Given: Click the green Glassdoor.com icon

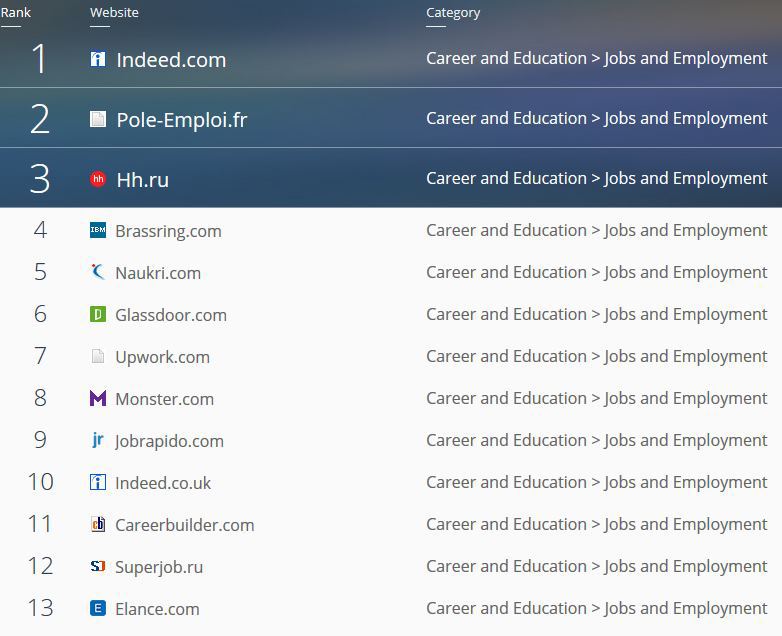Looking at the screenshot, I should 98,314.
